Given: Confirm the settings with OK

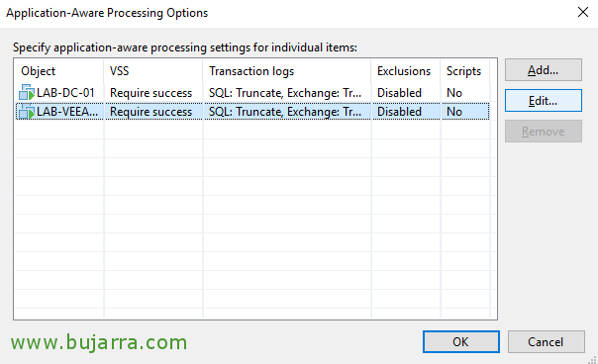Looking at the screenshot, I should pos(460,341).
